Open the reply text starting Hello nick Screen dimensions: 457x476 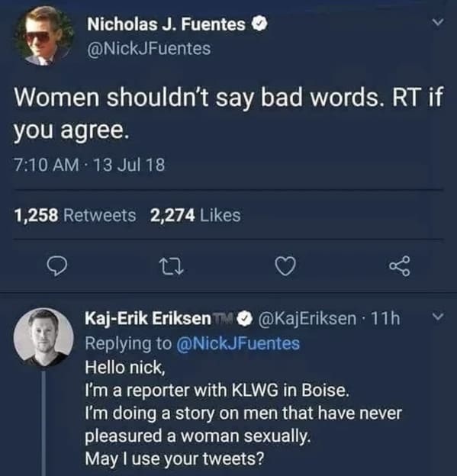pos(243,413)
